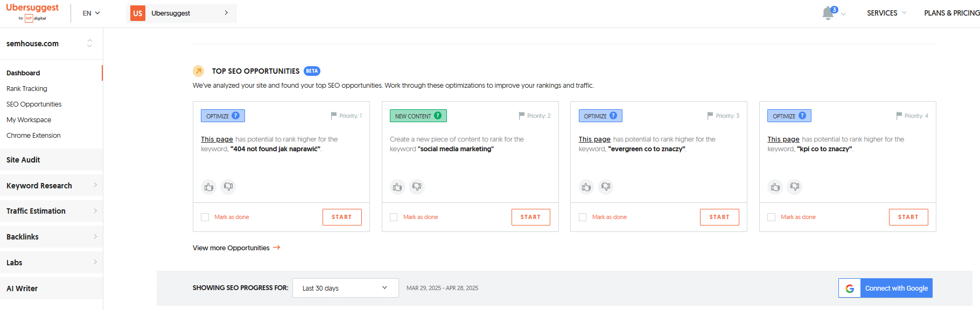Open help icon on Priority 4 Optimize tag
980x310 pixels.
802,115
